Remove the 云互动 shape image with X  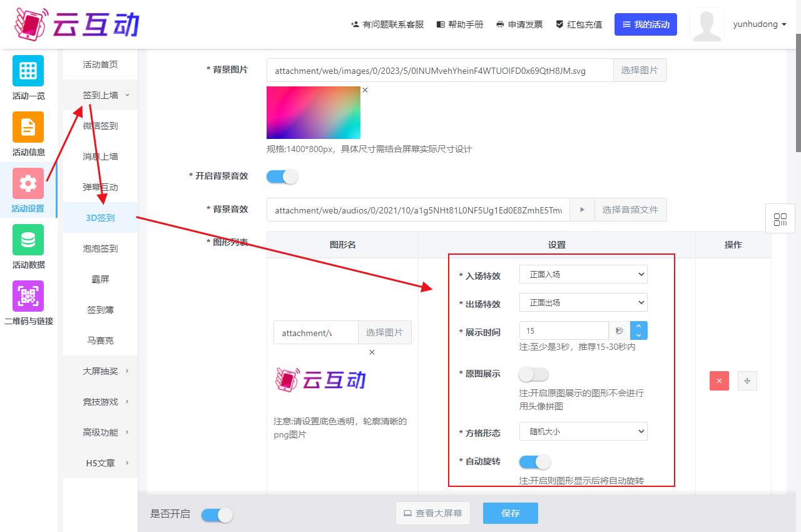(372, 352)
